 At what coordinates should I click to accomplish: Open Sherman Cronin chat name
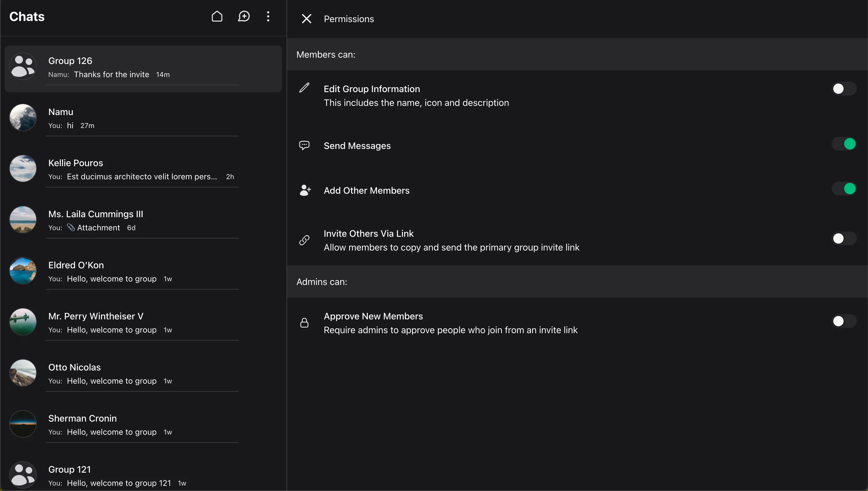click(82, 418)
